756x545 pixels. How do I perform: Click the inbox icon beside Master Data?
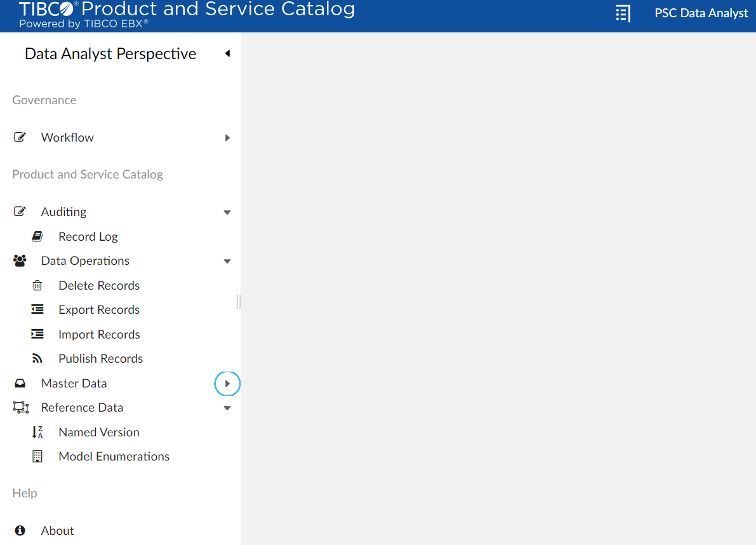click(20, 384)
